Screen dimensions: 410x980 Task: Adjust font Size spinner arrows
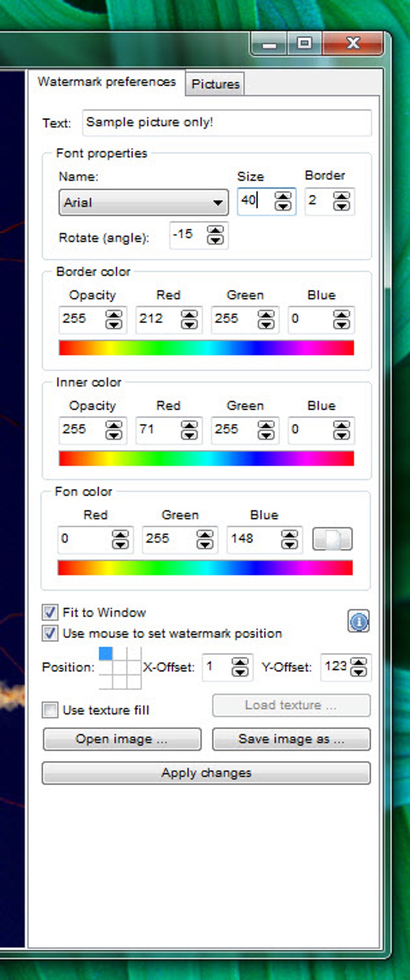coord(283,201)
